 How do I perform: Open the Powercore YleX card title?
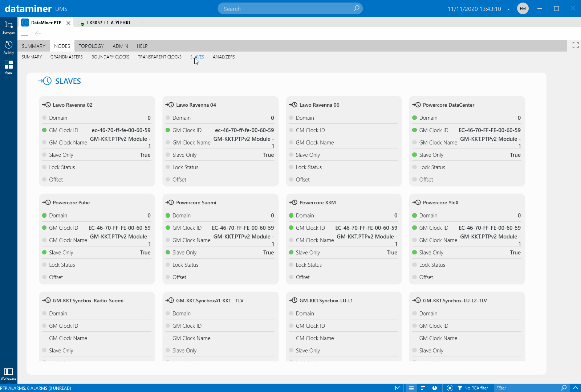[440, 203]
